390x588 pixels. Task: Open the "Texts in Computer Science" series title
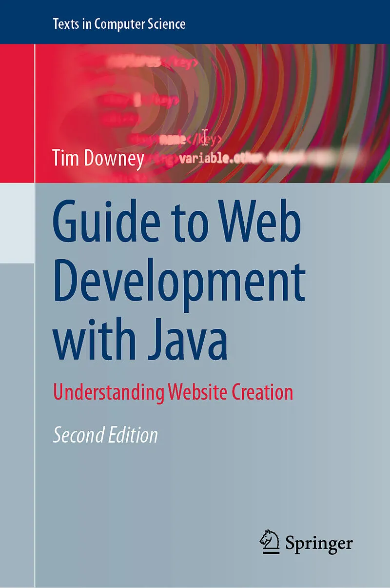click(x=119, y=23)
